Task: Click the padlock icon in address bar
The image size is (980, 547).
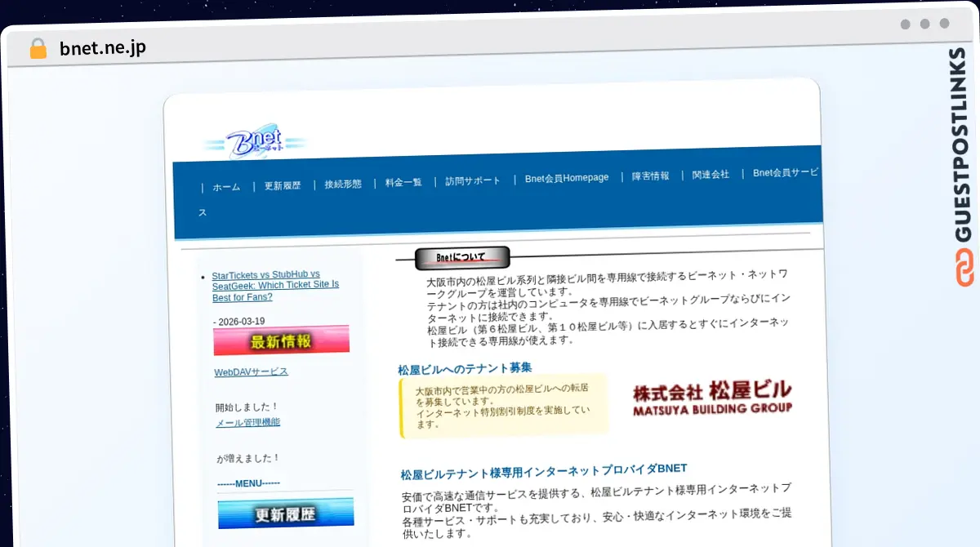Action: pos(38,48)
